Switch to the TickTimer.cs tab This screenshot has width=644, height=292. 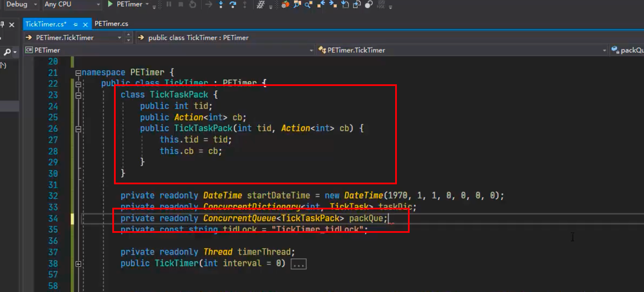(x=46, y=24)
